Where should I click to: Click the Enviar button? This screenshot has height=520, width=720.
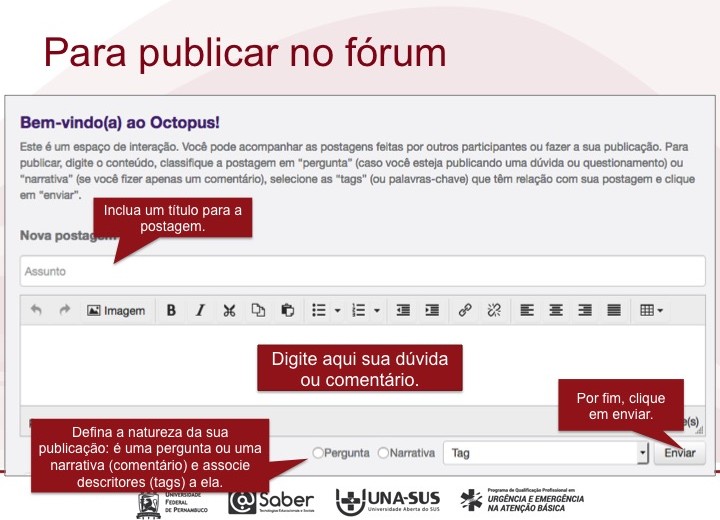pyautogui.click(x=679, y=453)
